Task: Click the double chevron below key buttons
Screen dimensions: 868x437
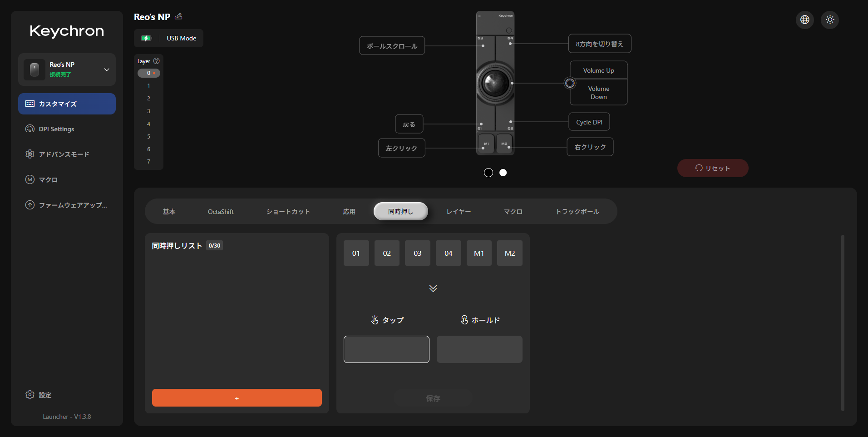Action: [433, 288]
